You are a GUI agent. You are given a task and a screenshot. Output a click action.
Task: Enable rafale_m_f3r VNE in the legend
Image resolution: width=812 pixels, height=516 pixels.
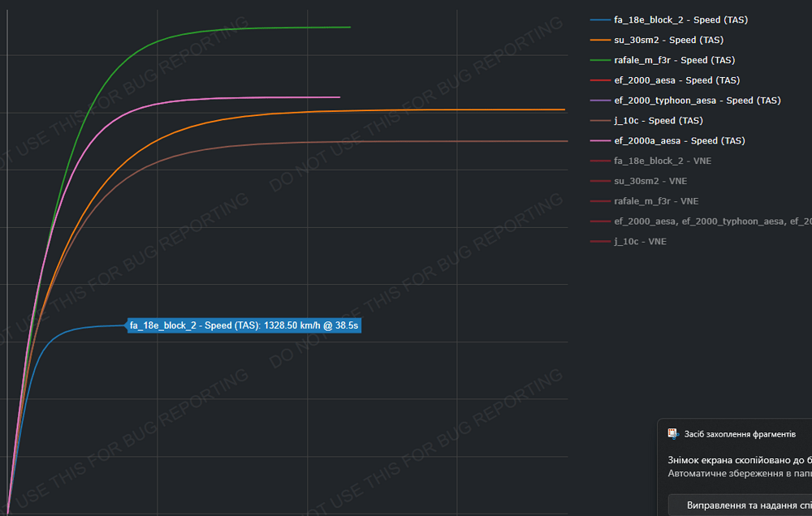point(656,201)
